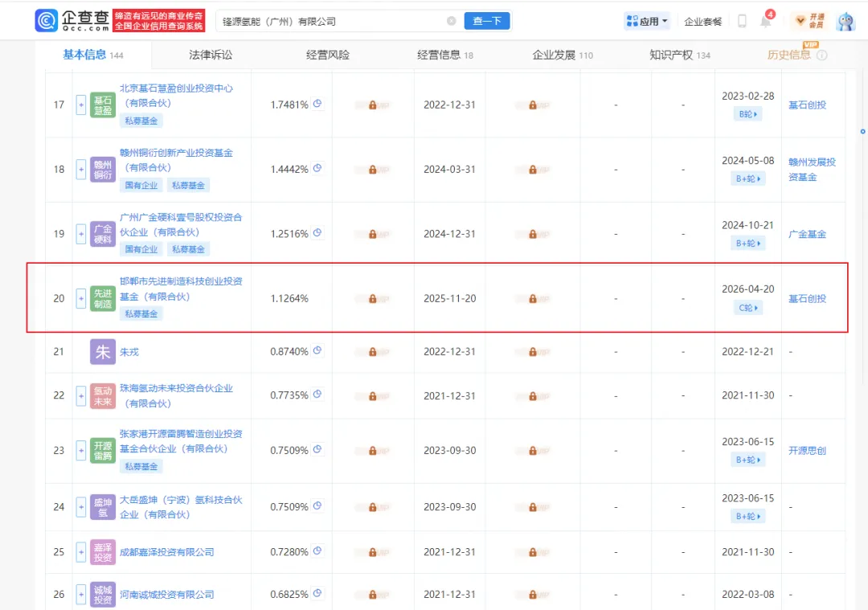Open pie chart icon beside 1.2516%
This screenshot has height=610, width=868.
pyautogui.click(x=317, y=233)
